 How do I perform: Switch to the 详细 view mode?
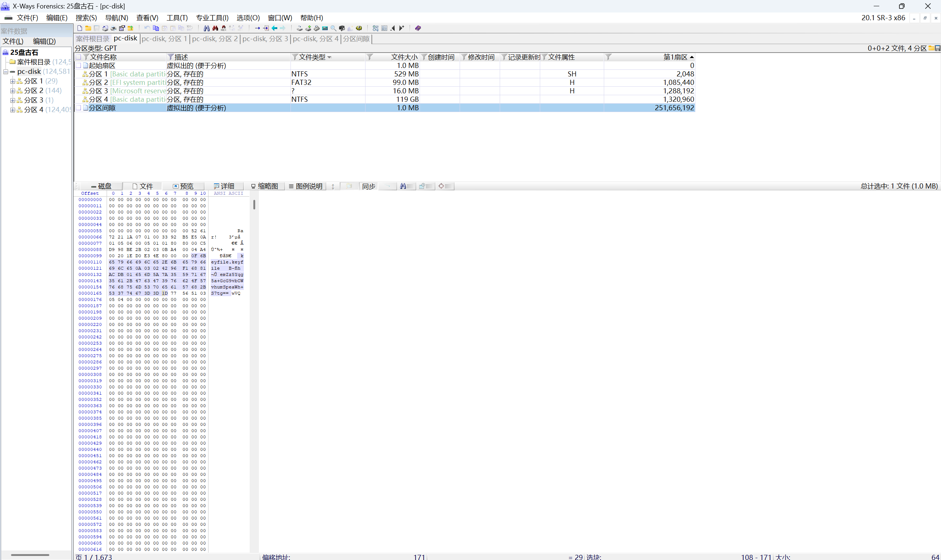(224, 186)
